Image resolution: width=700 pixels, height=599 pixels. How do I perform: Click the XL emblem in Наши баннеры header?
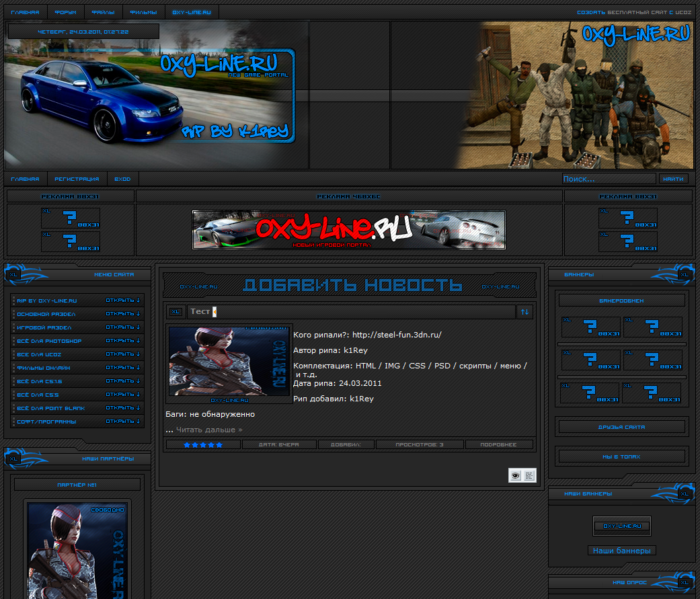tap(685, 493)
